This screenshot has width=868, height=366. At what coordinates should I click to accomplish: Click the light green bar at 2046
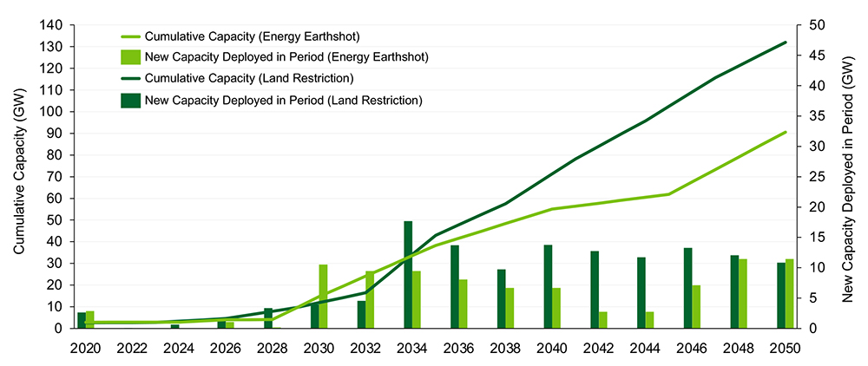pyautogui.click(x=696, y=306)
